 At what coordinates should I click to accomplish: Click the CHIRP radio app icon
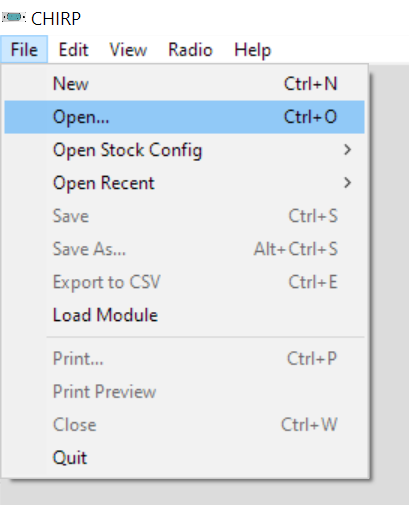point(13,17)
